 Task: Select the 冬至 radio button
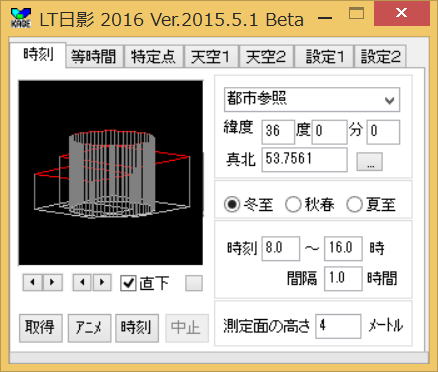pos(232,204)
